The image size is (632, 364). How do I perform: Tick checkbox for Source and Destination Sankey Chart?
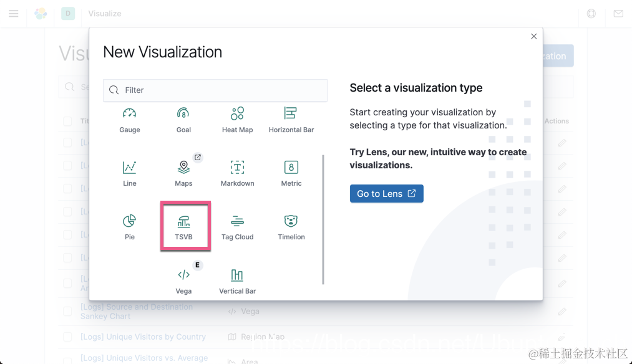pyautogui.click(x=67, y=311)
